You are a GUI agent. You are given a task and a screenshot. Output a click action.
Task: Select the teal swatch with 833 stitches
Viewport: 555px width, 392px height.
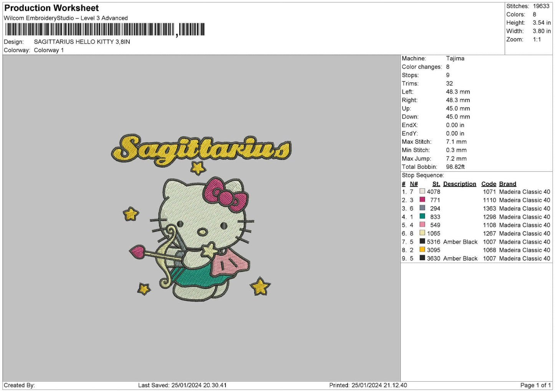(x=422, y=217)
